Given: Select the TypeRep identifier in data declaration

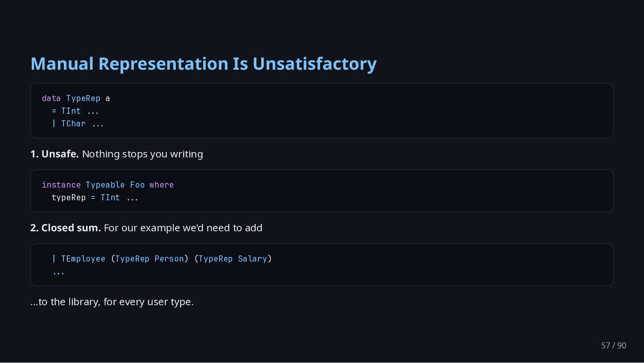Looking at the screenshot, I should [x=83, y=98].
